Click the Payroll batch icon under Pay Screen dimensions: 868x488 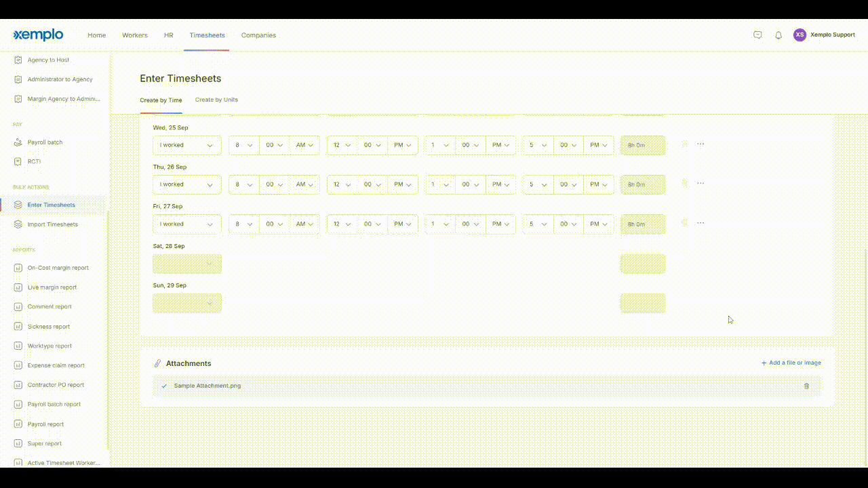coord(18,142)
